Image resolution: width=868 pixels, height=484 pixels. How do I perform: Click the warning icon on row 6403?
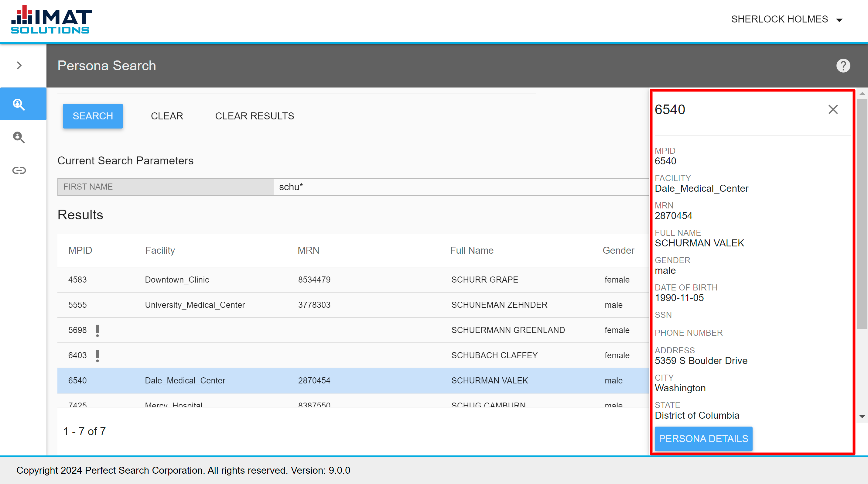[97, 355]
